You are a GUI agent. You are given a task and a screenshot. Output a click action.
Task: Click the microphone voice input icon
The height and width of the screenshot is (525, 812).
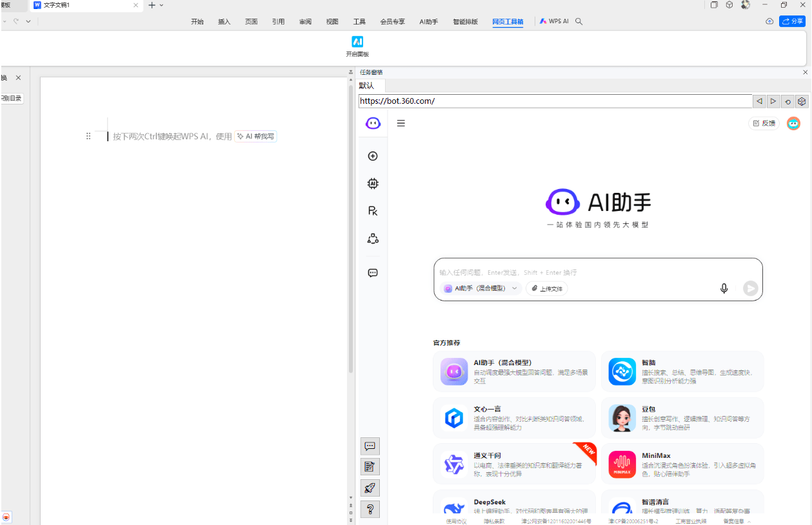724,288
